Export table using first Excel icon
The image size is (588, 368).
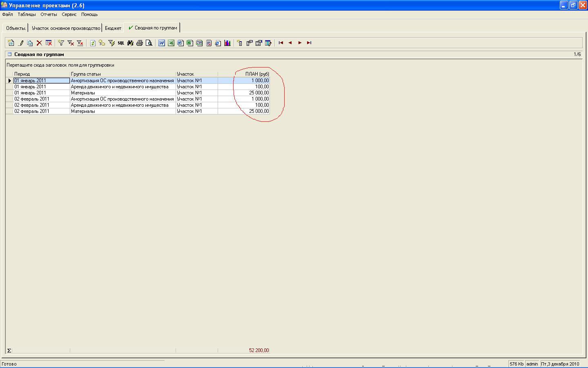tap(171, 43)
